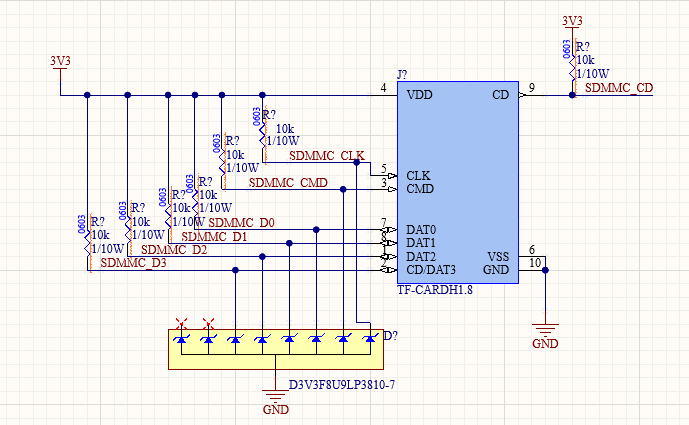This screenshot has width=689, height=425.
Task: Select the second red no-connect X marker
Action: point(208,323)
